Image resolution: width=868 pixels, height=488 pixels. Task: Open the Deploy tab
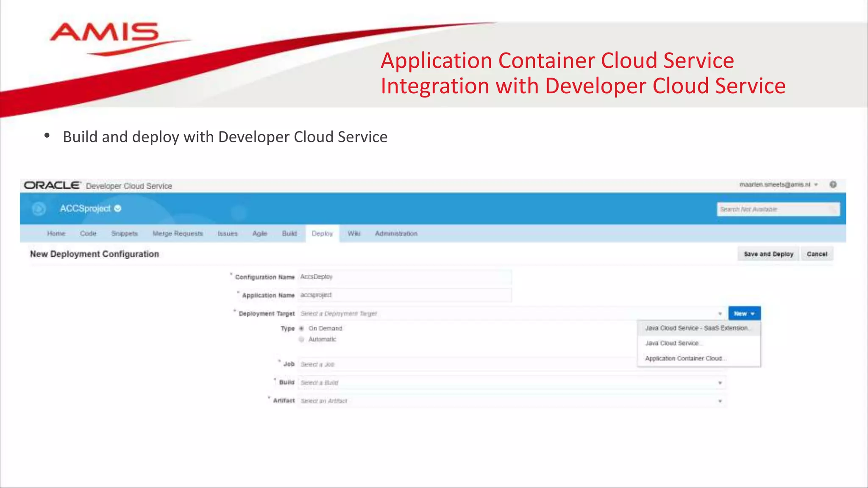tap(322, 233)
